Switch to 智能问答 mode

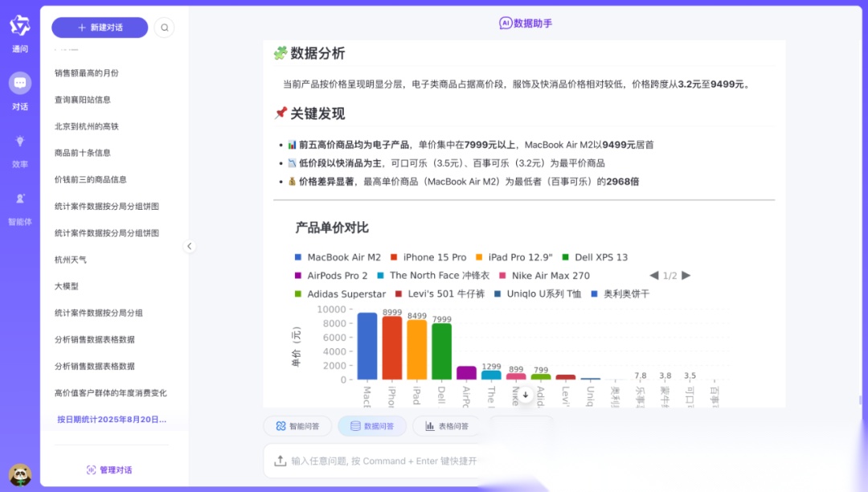click(297, 426)
